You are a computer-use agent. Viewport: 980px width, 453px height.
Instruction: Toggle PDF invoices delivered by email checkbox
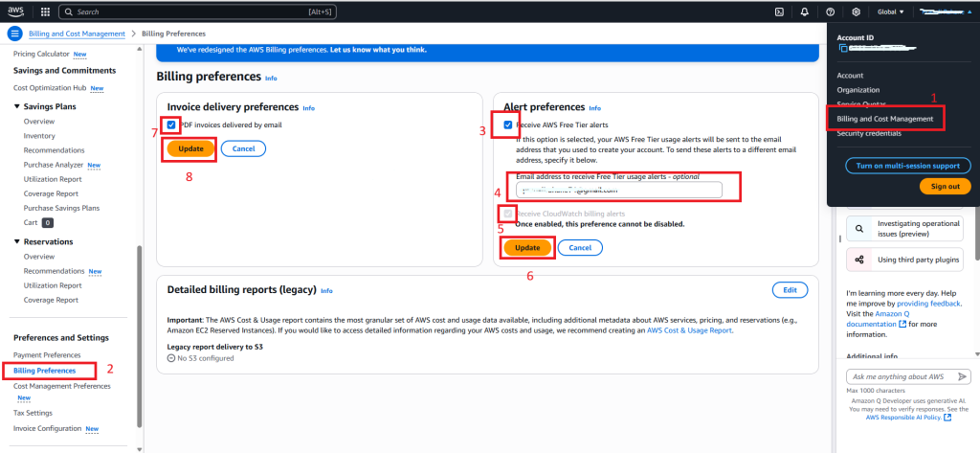point(171,125)
